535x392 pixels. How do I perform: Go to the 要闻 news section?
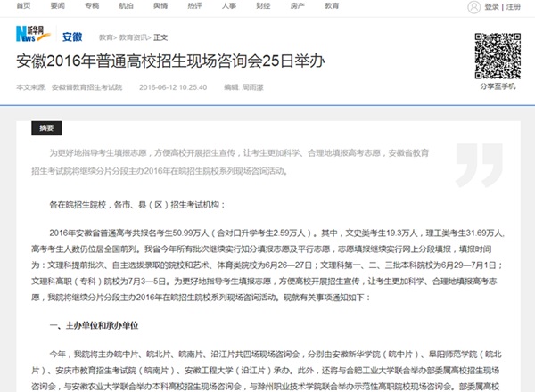tap(57, 6)
